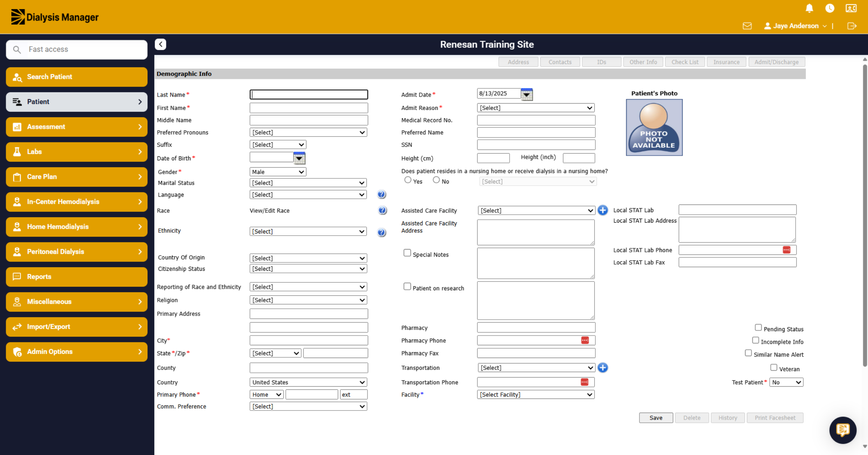
Task: Open the chat support bubble icon
Action: pos(843,430)
